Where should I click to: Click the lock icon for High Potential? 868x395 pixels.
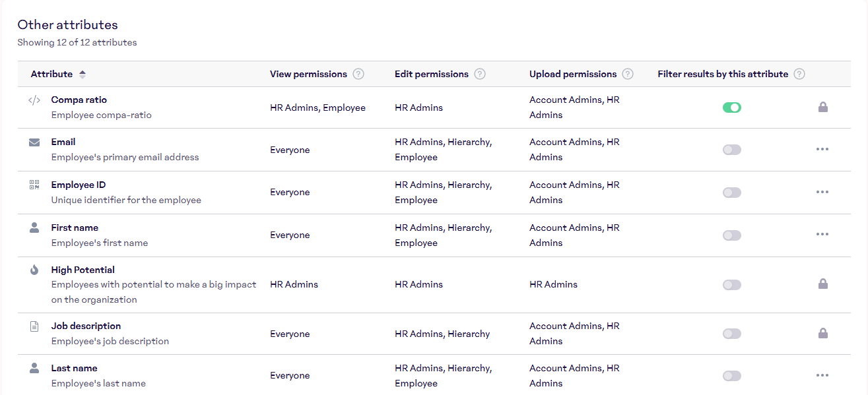pos(822,284)
